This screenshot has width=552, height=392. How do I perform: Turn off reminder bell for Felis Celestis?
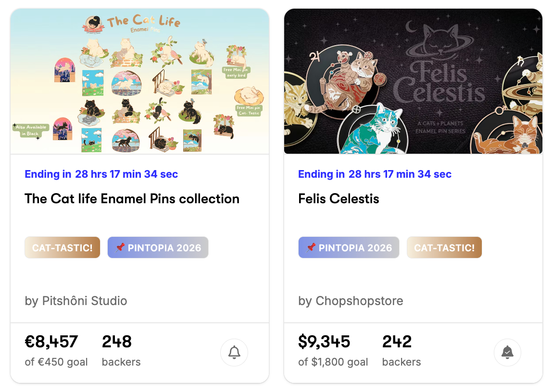[507, 353]
